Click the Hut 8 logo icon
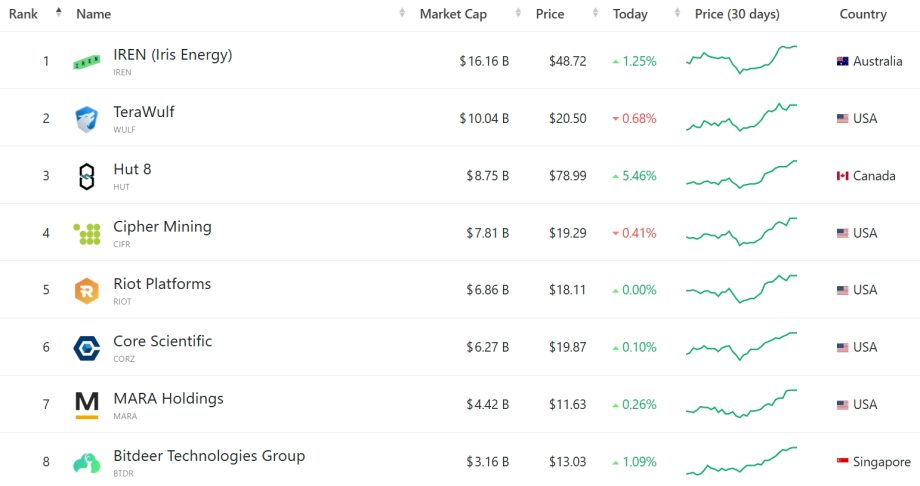The width and height of the screenshot is (920, 486). pos(87,177)
